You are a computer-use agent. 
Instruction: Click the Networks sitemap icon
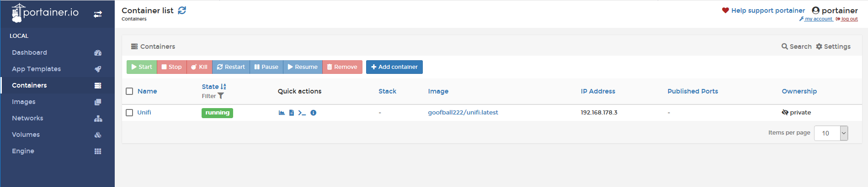[x=98, y=119]
